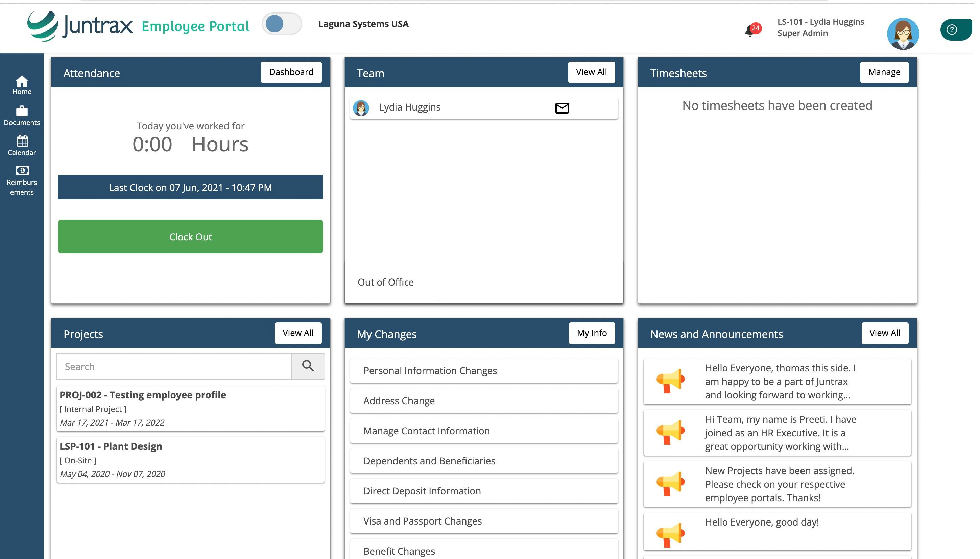
Task: Open Lydia Huggins profile avatar
Action: 903,33
